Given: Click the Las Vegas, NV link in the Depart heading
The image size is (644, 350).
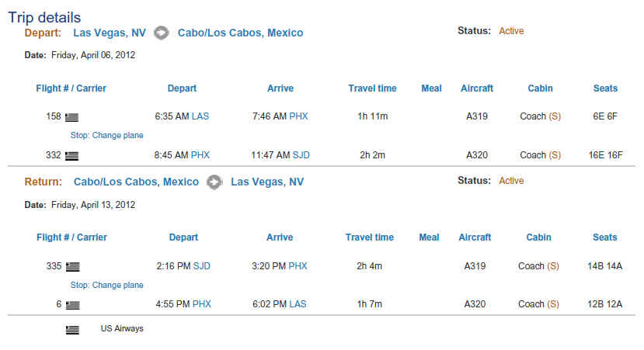Looking at the screenshot, I should (x=110, y=33).
